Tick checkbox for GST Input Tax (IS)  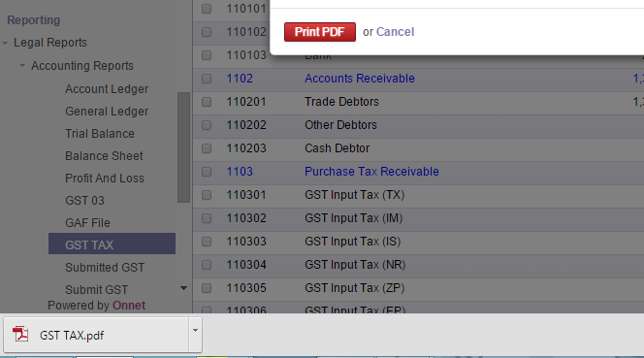pyautogui.click(x=207, y=242)
